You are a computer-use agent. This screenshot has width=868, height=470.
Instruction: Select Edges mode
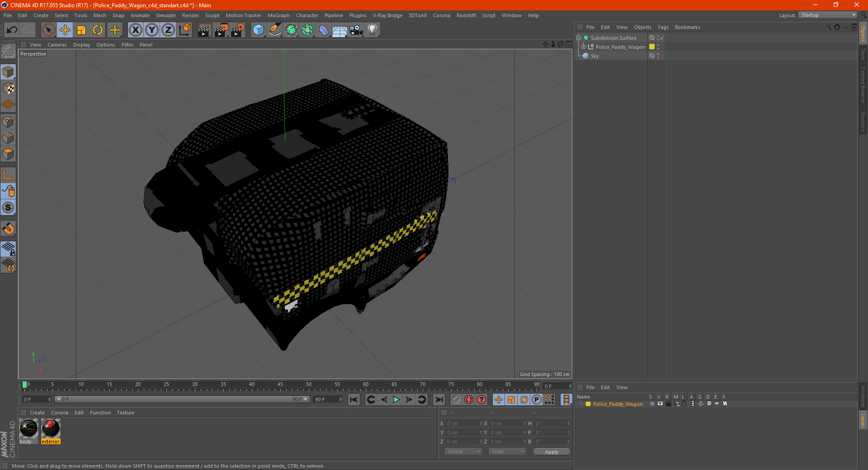(x=8, y=138)
